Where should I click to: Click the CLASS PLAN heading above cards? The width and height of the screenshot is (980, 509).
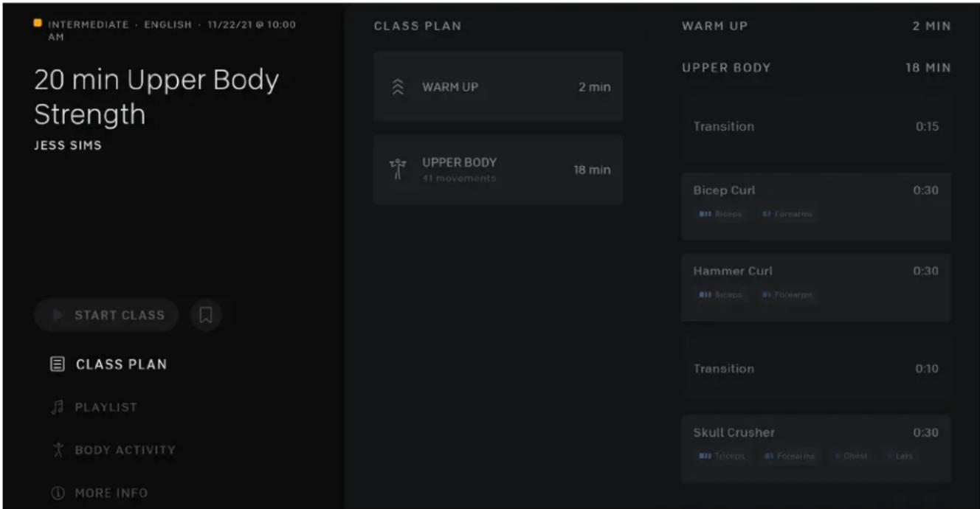pos(418,26)
